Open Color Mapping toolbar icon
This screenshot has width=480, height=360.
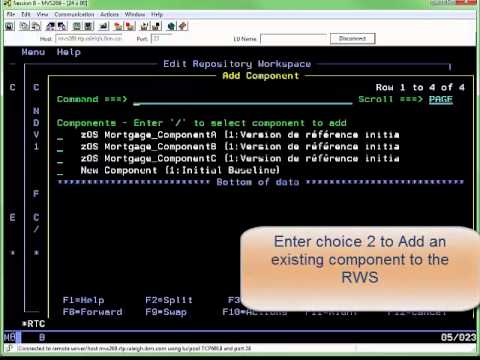tap(89, 26)
